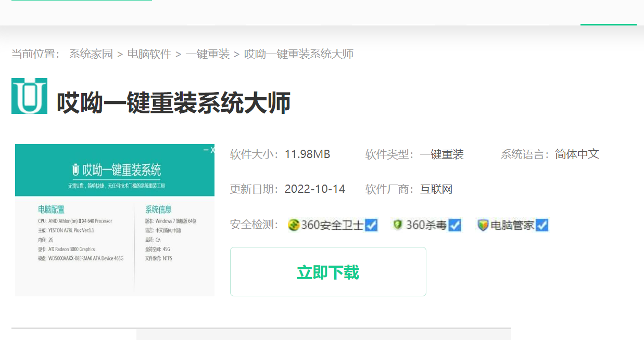Click the update date 2022-10-14

tap(315, 189)
